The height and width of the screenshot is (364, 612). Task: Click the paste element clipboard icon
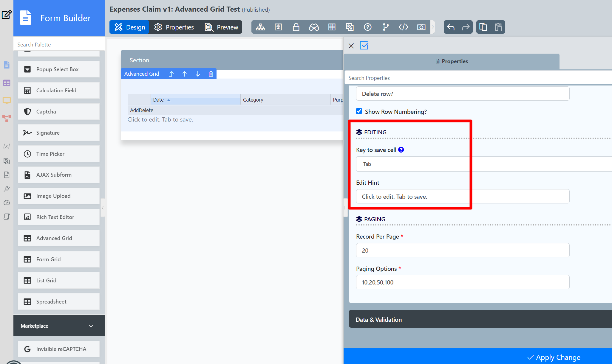coord(498,27)
